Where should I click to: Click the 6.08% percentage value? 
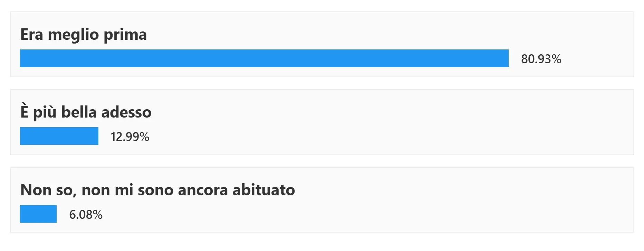[86, 215]
